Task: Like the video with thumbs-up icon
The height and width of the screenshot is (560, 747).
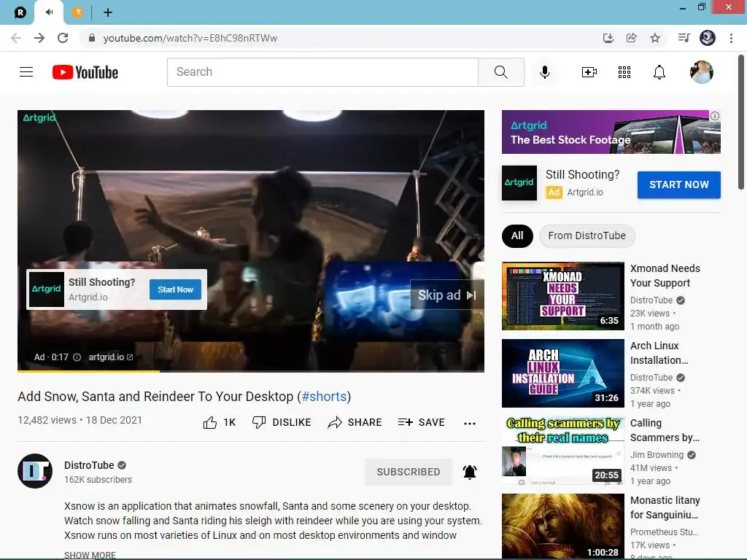Action: [x=209, y=422]
